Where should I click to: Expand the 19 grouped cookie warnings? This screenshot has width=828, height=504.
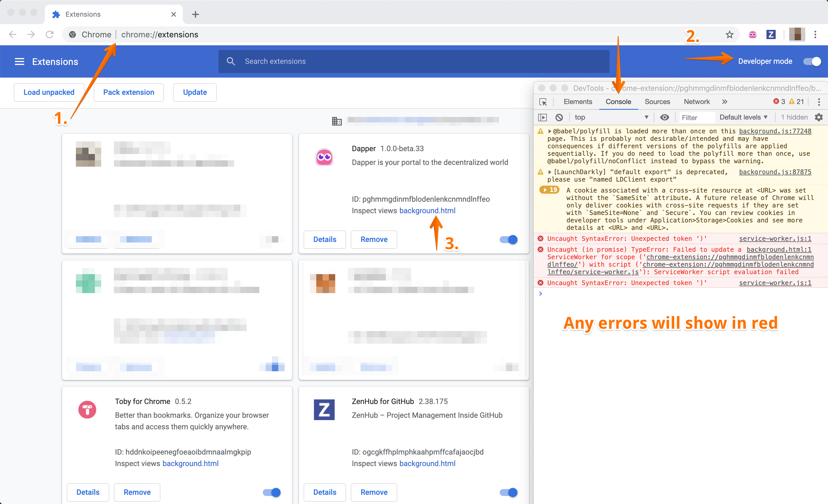click(x=549, y=190)
